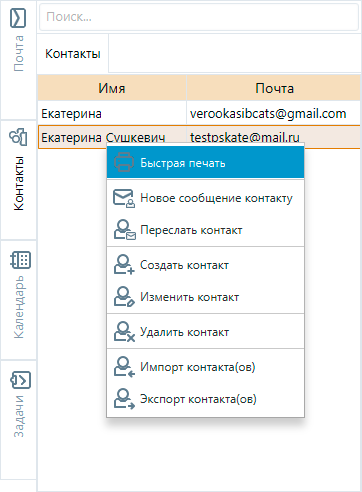Click the Контакты sidebar icon
The width and height of the screenshot is (362, 492).
coord(18,137)
